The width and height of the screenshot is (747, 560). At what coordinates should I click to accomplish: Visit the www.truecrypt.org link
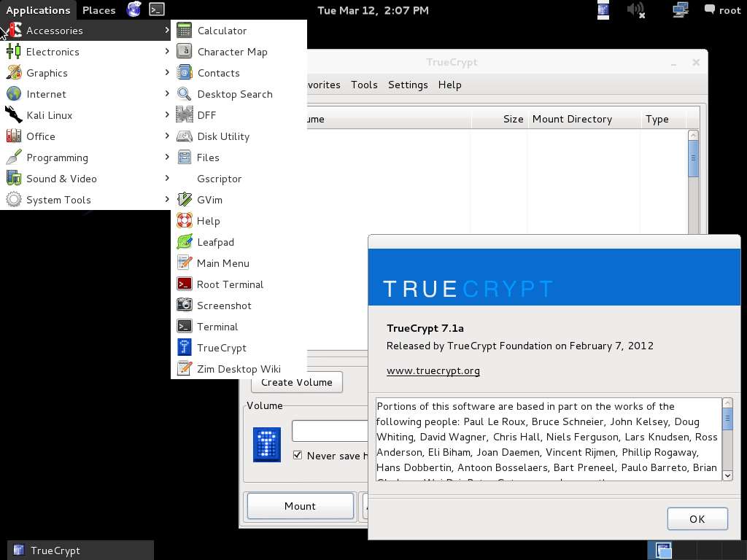coord(433,370)
